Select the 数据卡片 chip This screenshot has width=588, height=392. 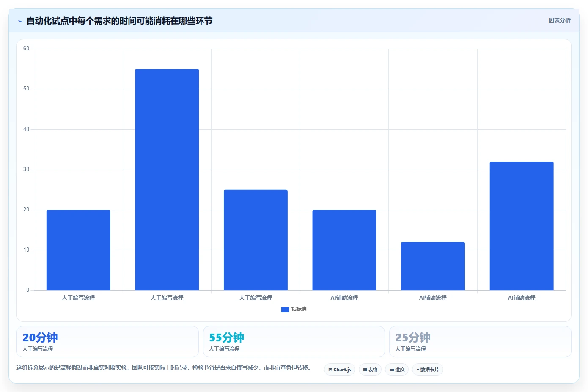(428, 370)
